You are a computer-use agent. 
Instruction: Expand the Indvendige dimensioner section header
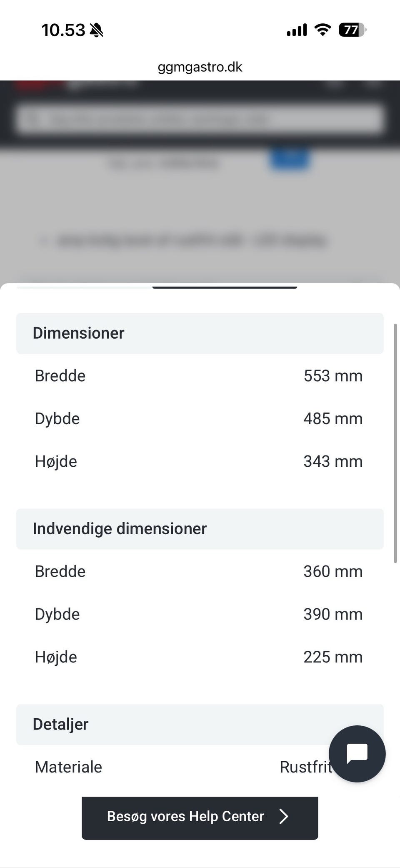(200, 529)
